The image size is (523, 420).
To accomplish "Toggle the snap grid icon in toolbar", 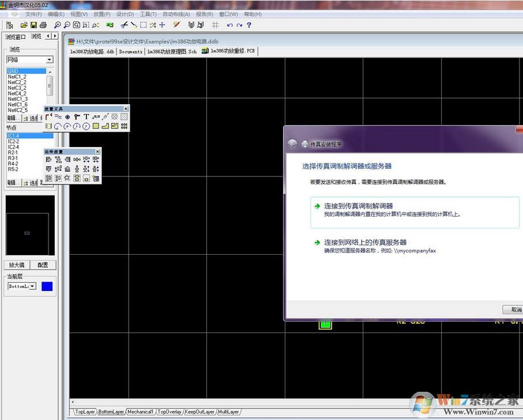I will point(215,25).
